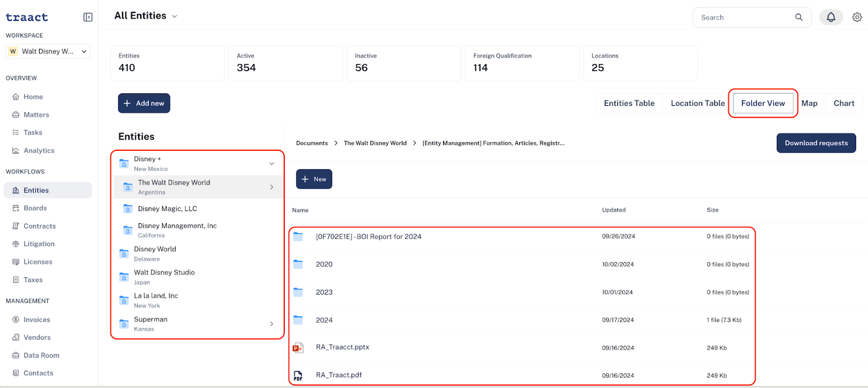Open the settings gear icon
868x388 pixels.
point(857,17)
